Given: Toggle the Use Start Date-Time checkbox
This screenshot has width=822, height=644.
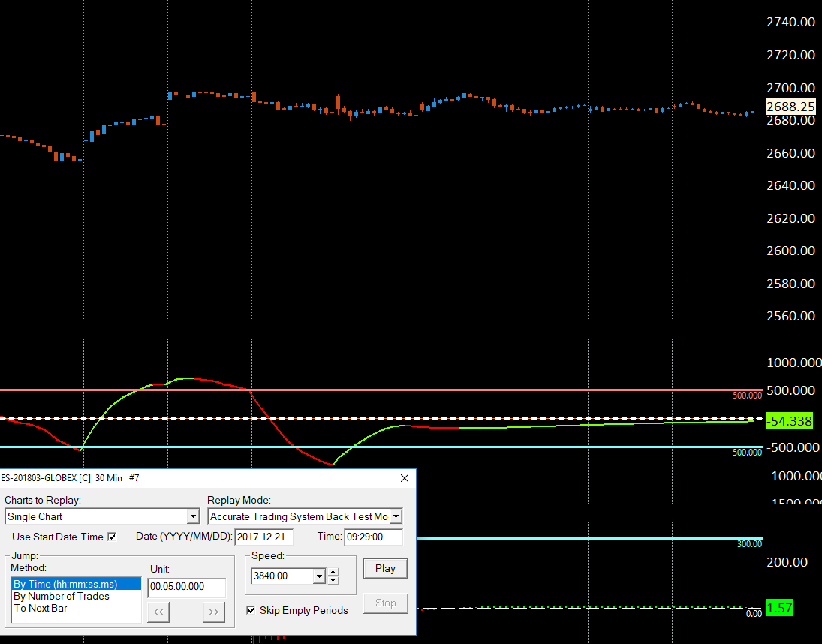Looking at the screenshot, I should pos(112,537).
